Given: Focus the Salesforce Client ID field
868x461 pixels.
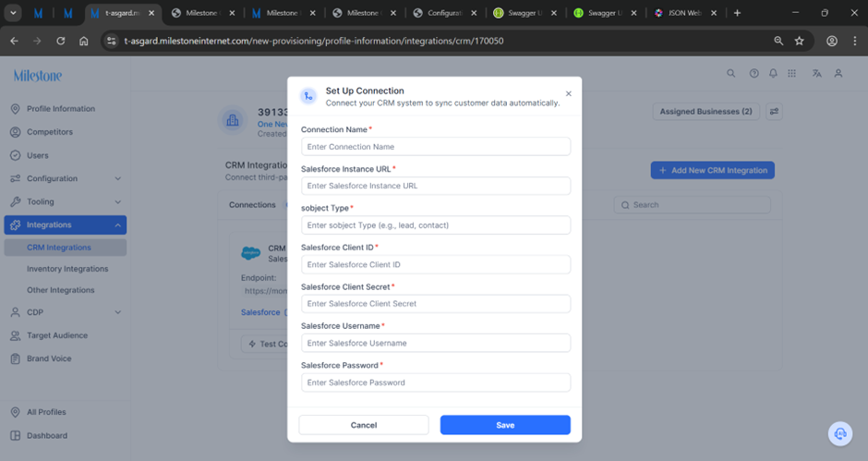Looking at the screenshot, I should [x=436, y=264].
